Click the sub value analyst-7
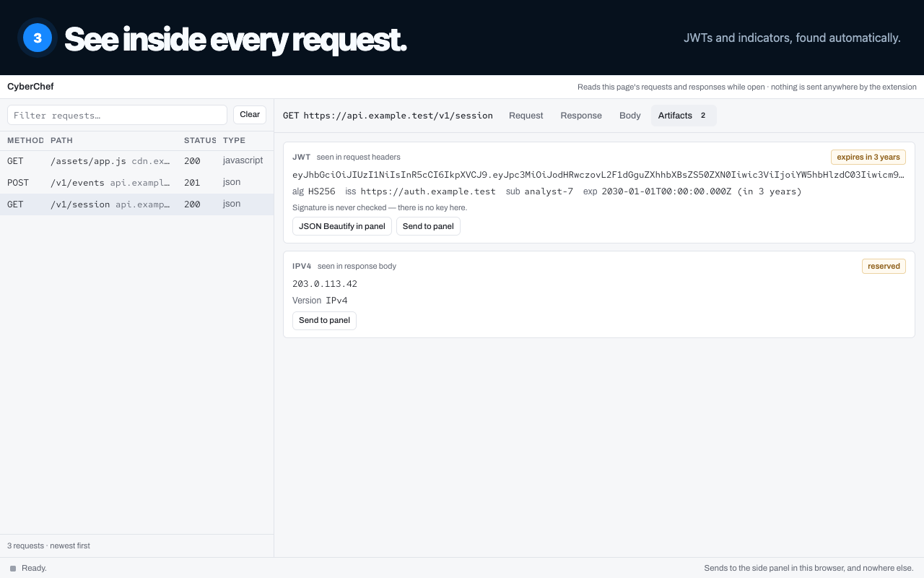Image resolution: width=924 pixels, height=578 pixels. click(x=549, y=191)
